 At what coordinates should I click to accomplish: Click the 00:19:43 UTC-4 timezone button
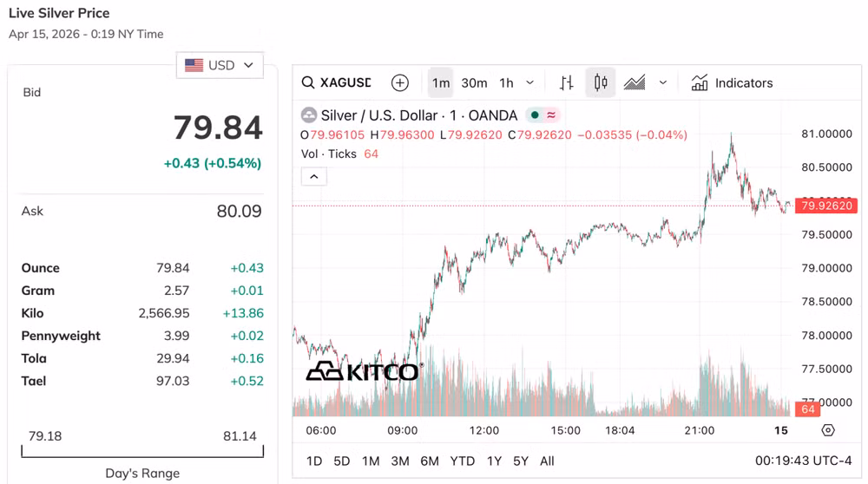pyautogui.click(x=803, y=461)
